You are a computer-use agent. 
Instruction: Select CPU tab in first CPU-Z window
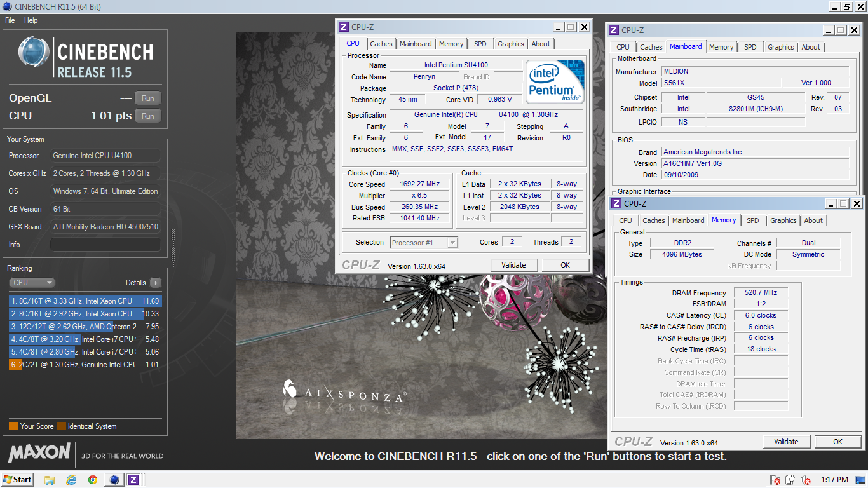[x=353, y=43]
